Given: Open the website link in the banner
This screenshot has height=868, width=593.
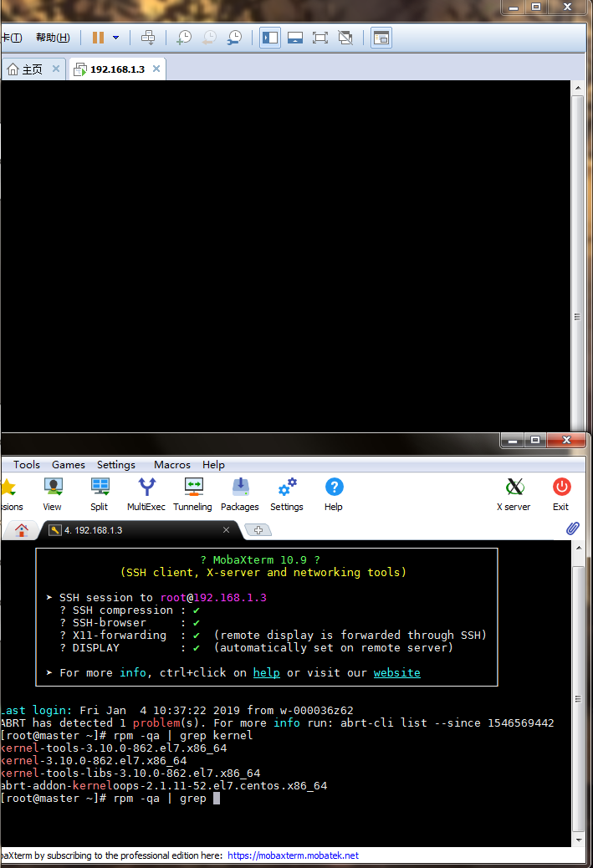Looking at the screenshot, I should 397,672.
